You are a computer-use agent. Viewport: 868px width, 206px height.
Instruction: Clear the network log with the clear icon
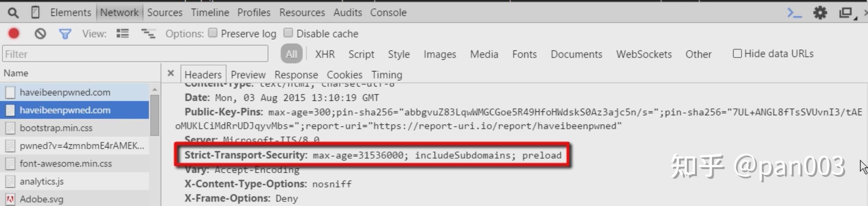coord(40,34)
